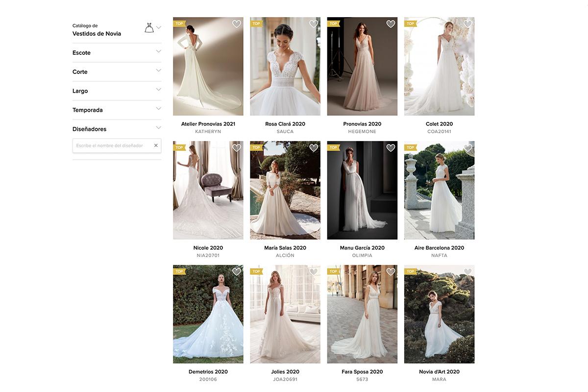This screenshot has height=392, width=588.
Task: Favorite the Demetrios 2020 dress heart
Action: pos(237,272)
